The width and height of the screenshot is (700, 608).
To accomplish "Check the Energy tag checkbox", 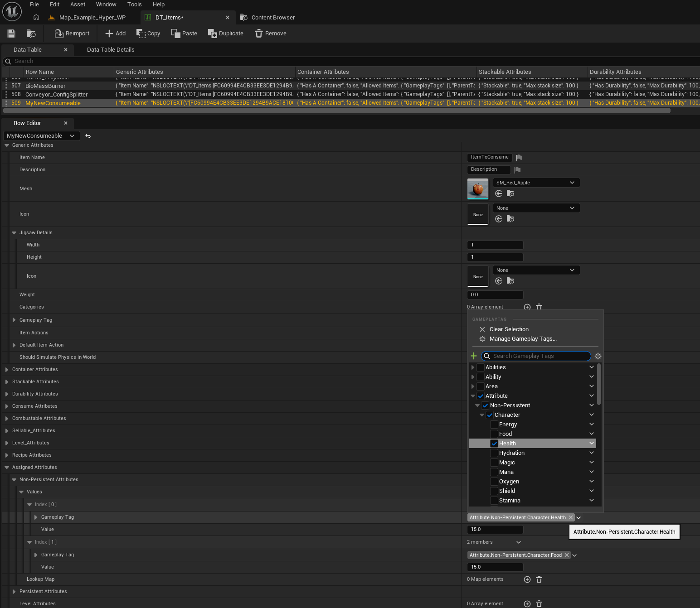I will (x=494, y=425).
